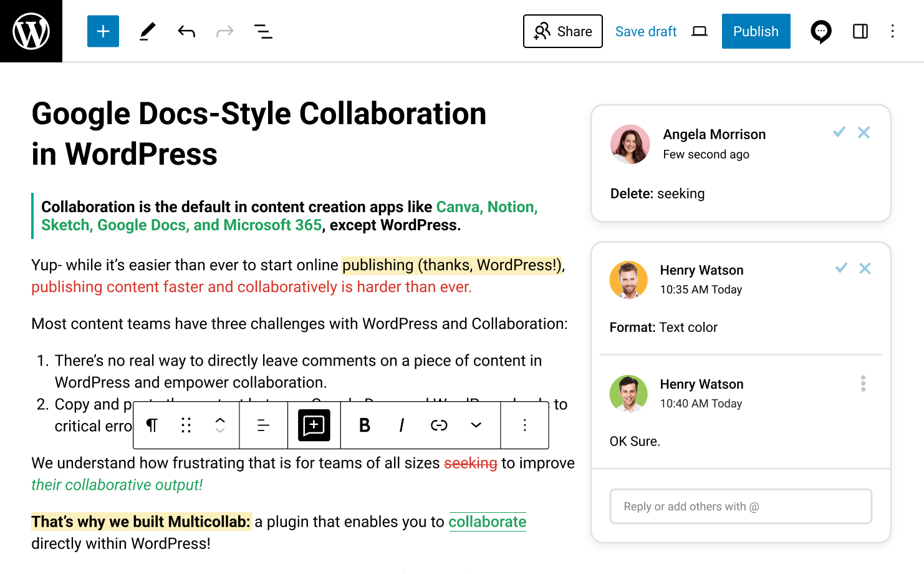Image resolution: width=924 pixels, height=574 pixels.
Task: Open the laptop preview icon
Action: point(700,31)
